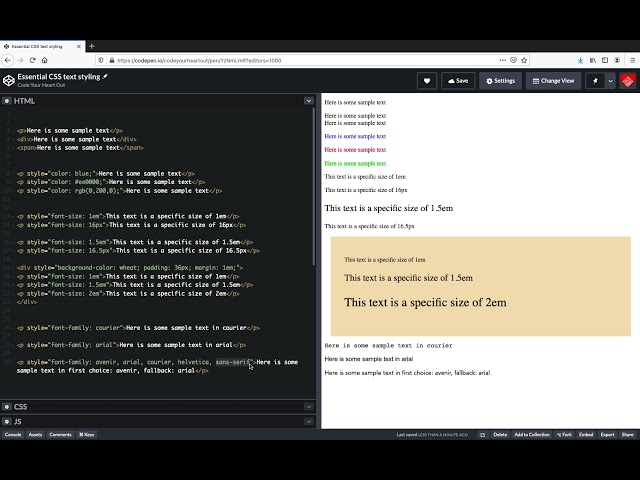
Task: Click HTML editor vertical scrollbar
Action: [313, 186]
